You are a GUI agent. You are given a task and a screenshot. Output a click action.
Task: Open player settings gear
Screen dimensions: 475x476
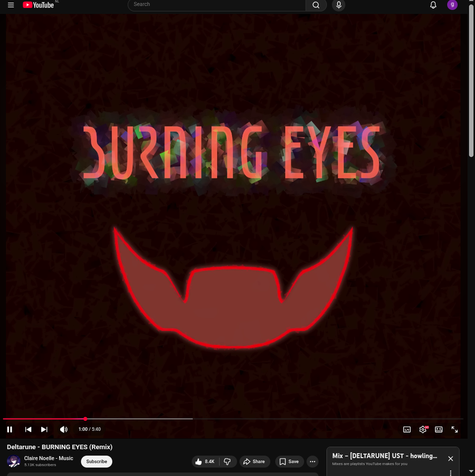tap(423, 429)
